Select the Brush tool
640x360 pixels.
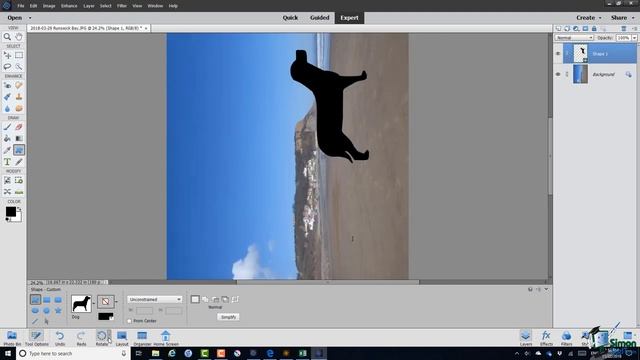(x=7, y=127)
